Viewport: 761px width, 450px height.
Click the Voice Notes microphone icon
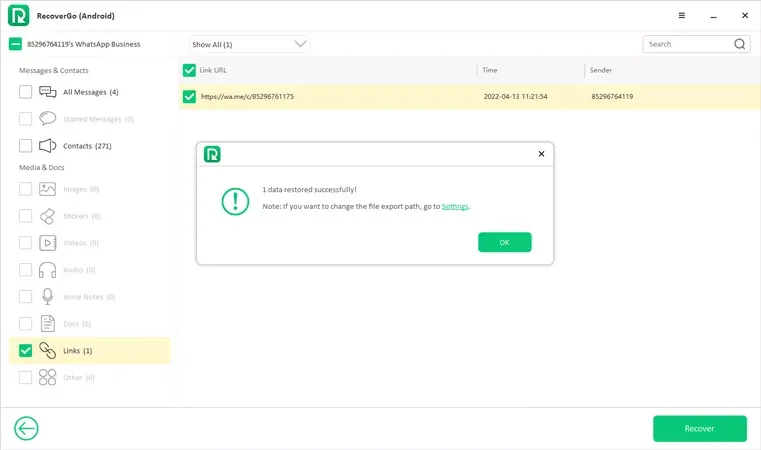pyautogui.click(x=48, y=297)
